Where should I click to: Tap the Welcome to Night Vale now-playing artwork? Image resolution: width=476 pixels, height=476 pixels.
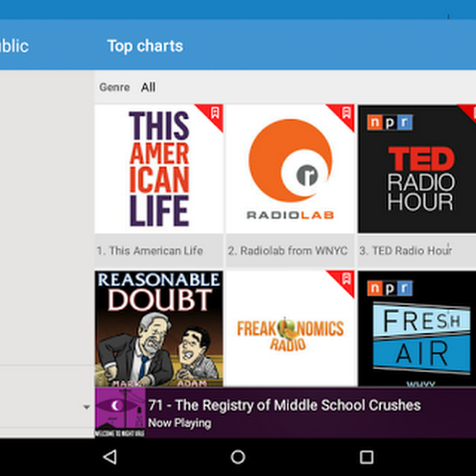click(120, 413)
